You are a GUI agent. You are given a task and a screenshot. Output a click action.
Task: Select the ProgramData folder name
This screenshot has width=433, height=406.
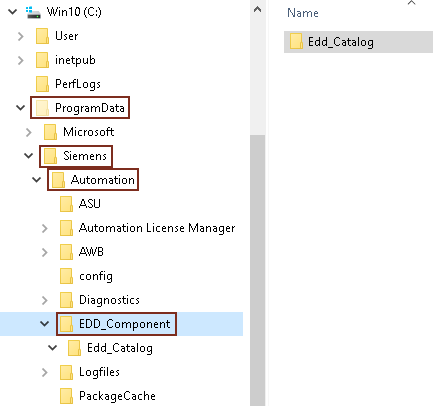[90, 108]
